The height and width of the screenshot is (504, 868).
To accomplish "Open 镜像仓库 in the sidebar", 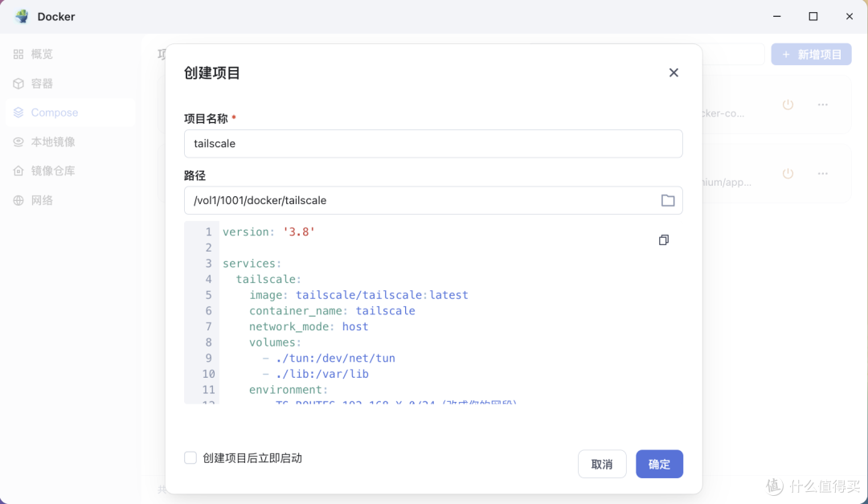I will tap(70, 170).
